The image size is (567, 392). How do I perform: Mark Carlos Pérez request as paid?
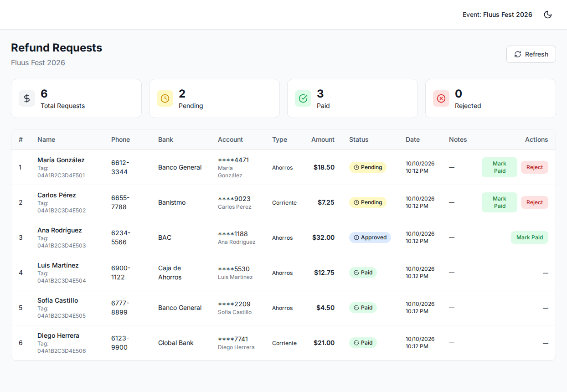tap(500, 202)
